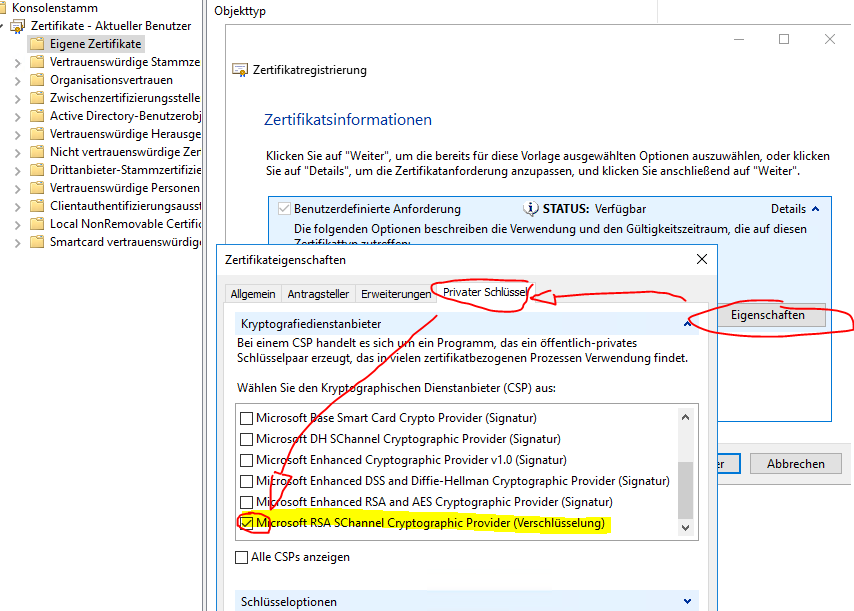Collapse the Kryptografiedienstanbieter section chevron
Screen dimensions: 854x611
coord(687,323)
